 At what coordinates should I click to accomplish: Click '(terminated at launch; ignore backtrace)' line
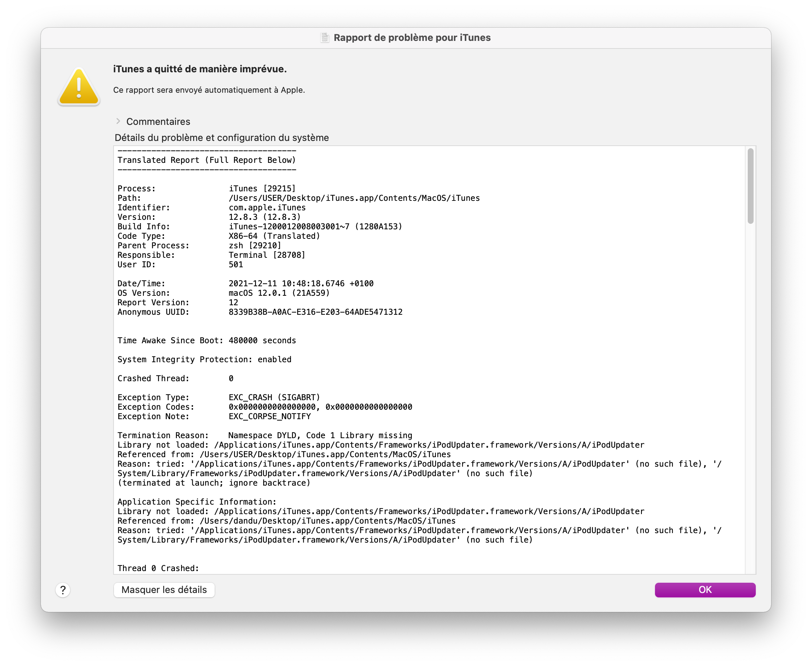[214, 483]
